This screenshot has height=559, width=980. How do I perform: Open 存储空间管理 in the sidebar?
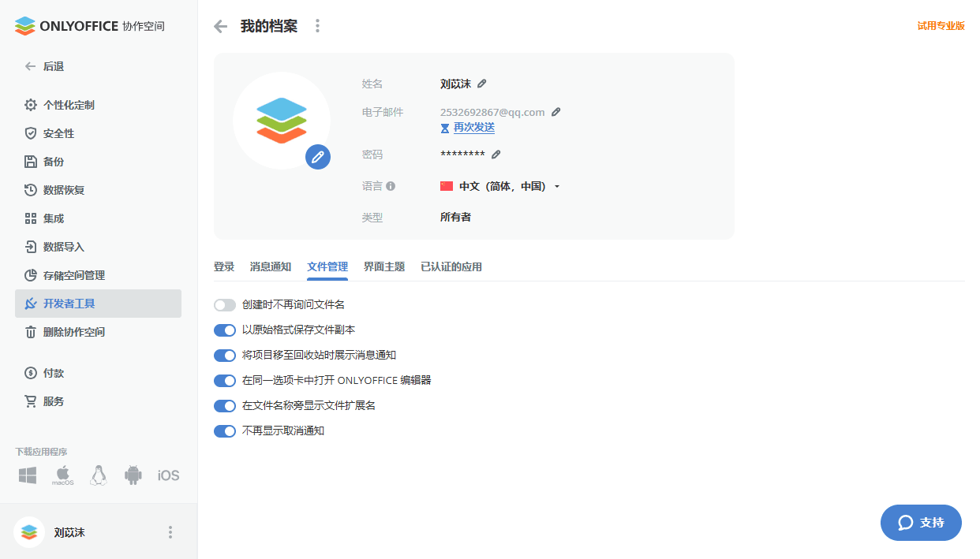[98, 275]
